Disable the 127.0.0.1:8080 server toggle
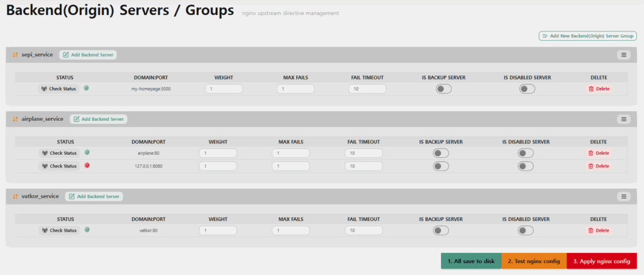This screenshot has width=644, height=275. click(526, 166)
